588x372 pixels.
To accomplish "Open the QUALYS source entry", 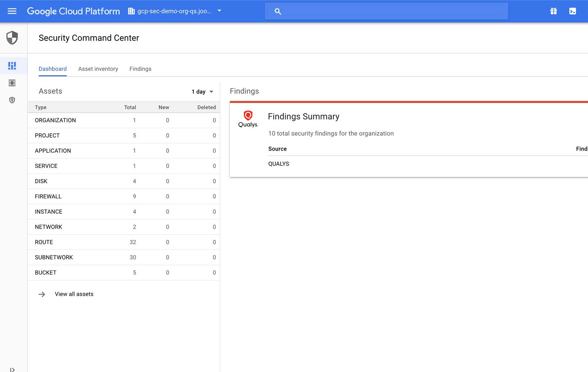I will (278, 164).
